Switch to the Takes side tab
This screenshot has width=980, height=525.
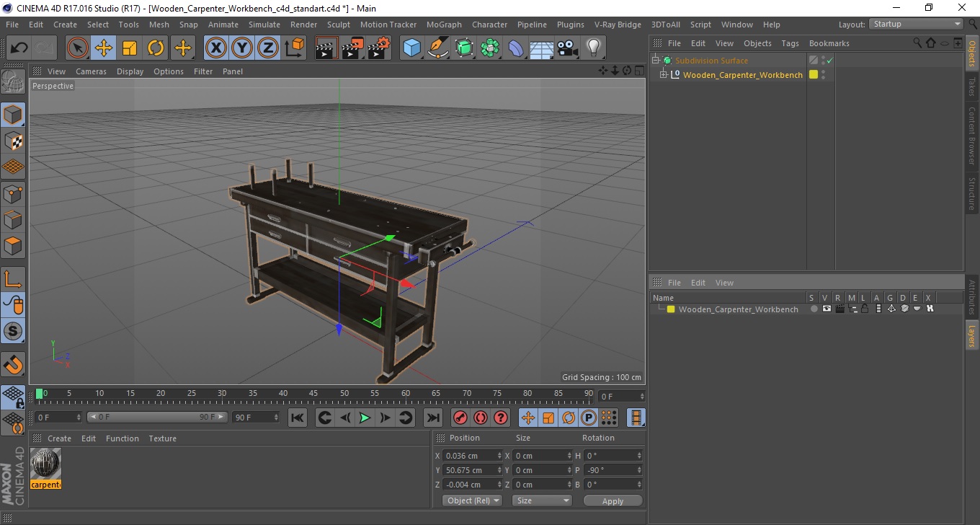(x=971, y=87)
